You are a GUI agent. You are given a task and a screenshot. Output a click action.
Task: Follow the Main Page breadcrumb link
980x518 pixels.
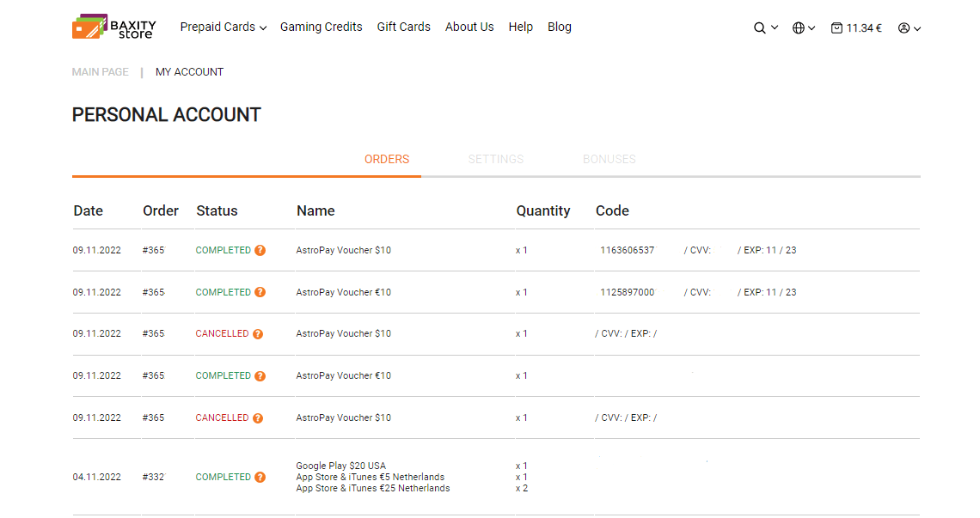[x=100, y=72]
